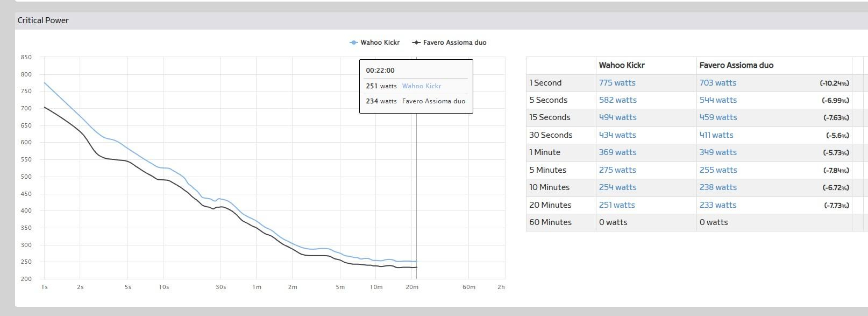Click the 60m x-axis tick label
Image resolution: width=868 pixels, height=316 pixels.
click(x=469, y=287)
